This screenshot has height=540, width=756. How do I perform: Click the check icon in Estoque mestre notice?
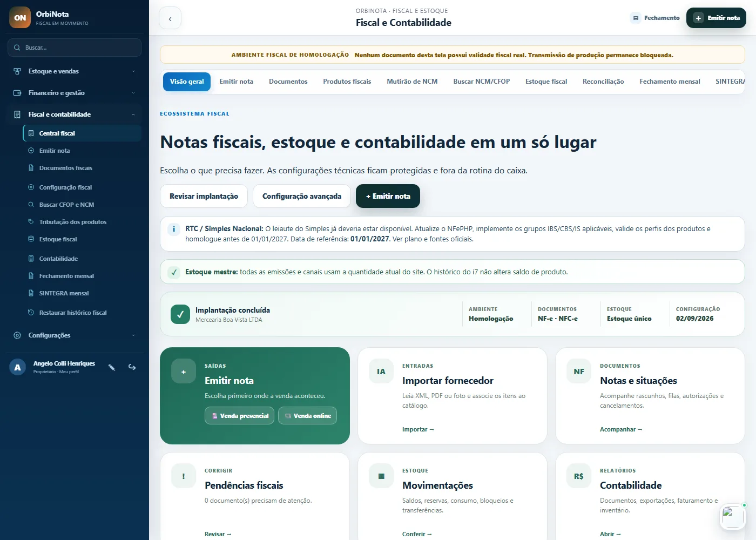[x=174, y=272]
